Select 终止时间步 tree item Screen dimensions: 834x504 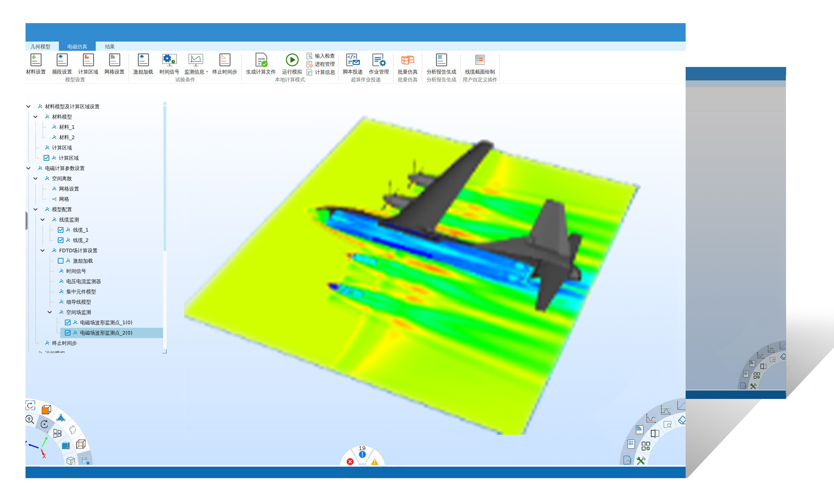pos(64,343)
